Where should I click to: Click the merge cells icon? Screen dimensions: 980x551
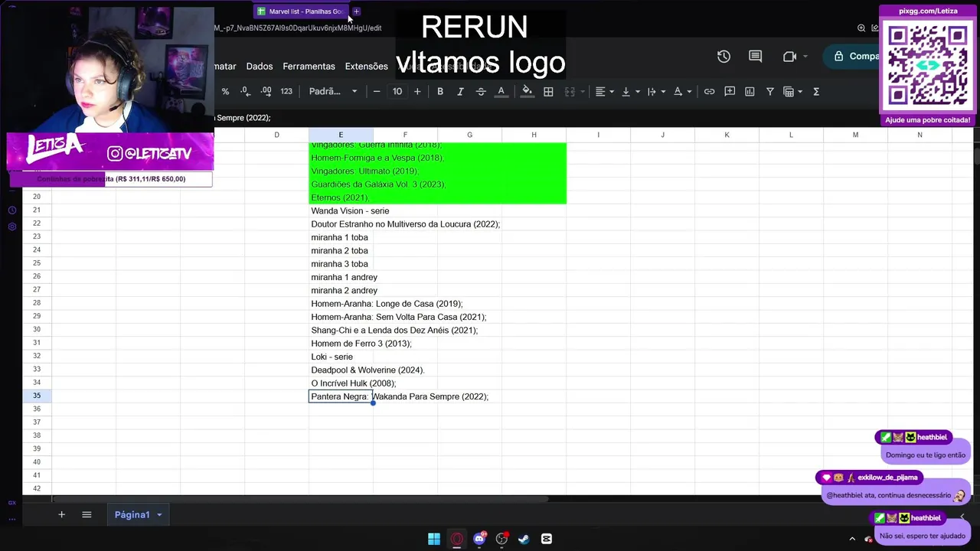click(x=570, y=91)
